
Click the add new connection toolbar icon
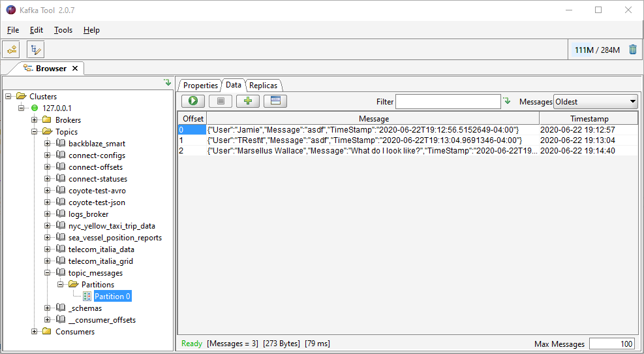11,50
